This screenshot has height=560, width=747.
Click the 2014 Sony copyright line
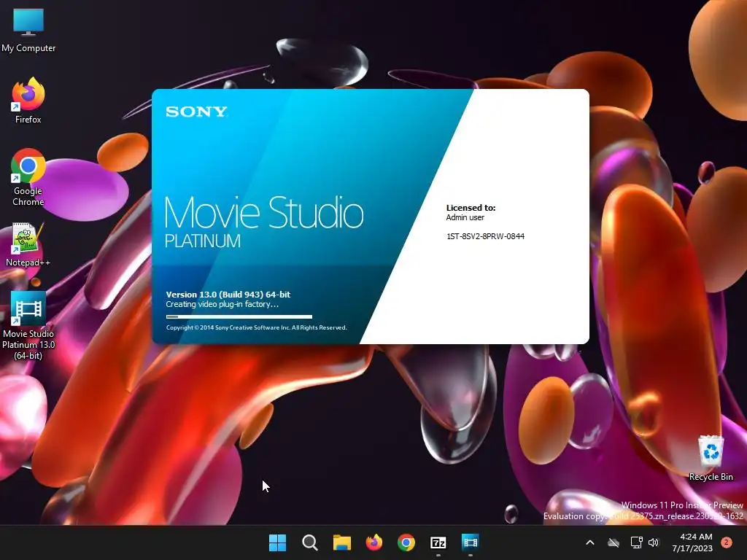tap(256, 327)
